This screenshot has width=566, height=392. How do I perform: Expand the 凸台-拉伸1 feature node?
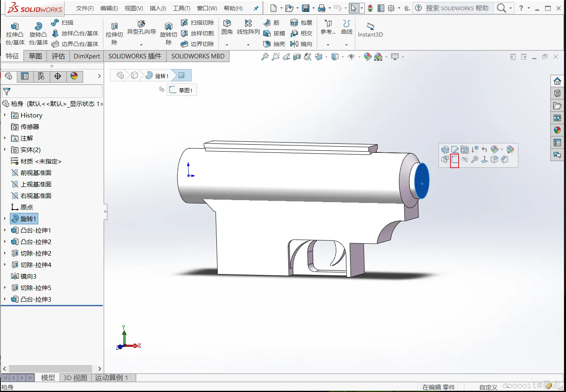pos(5,230)
